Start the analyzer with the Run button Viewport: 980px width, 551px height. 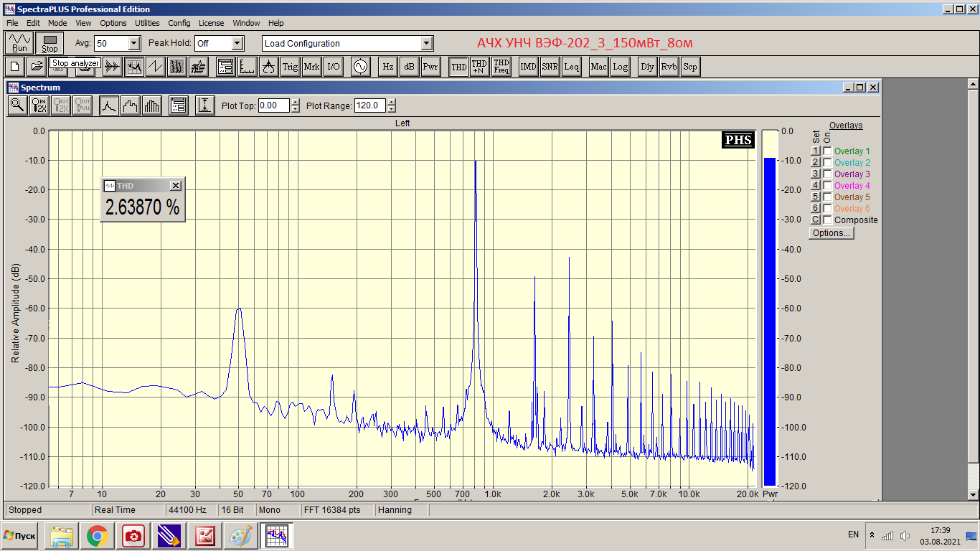(x=19, y=43)
